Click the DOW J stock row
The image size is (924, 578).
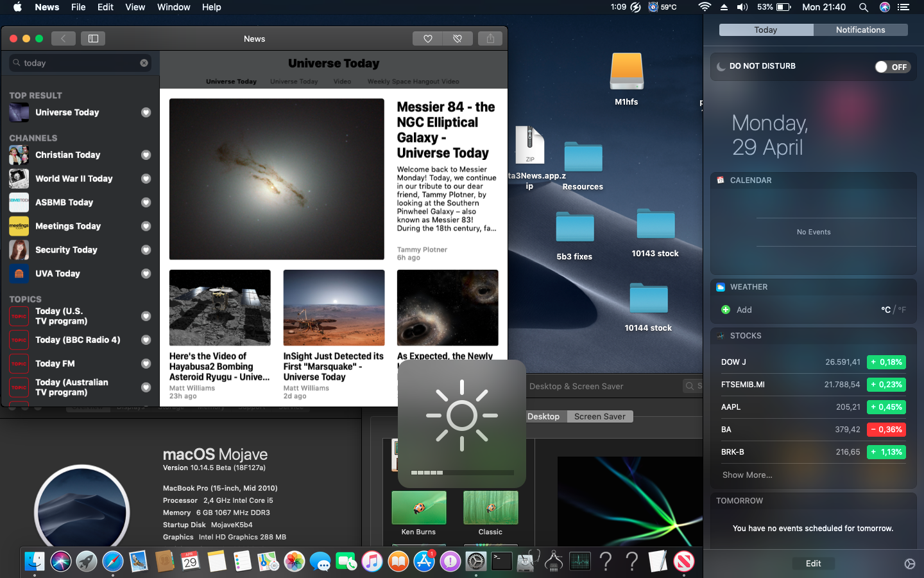[813, 362]
